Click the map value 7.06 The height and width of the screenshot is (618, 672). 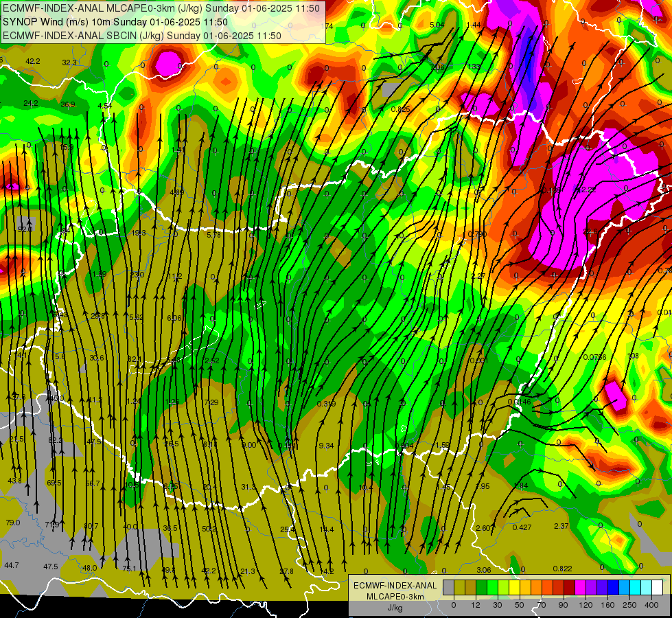pyautogui.click(x=437, y=67)
